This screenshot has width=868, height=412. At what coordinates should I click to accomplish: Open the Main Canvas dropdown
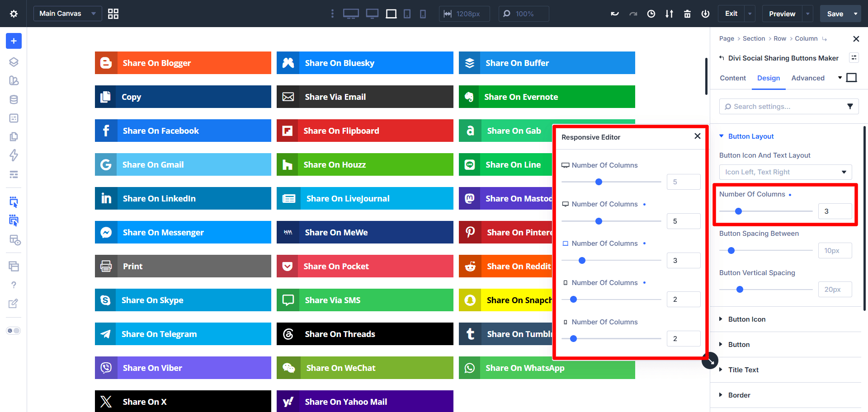[67, 14]
